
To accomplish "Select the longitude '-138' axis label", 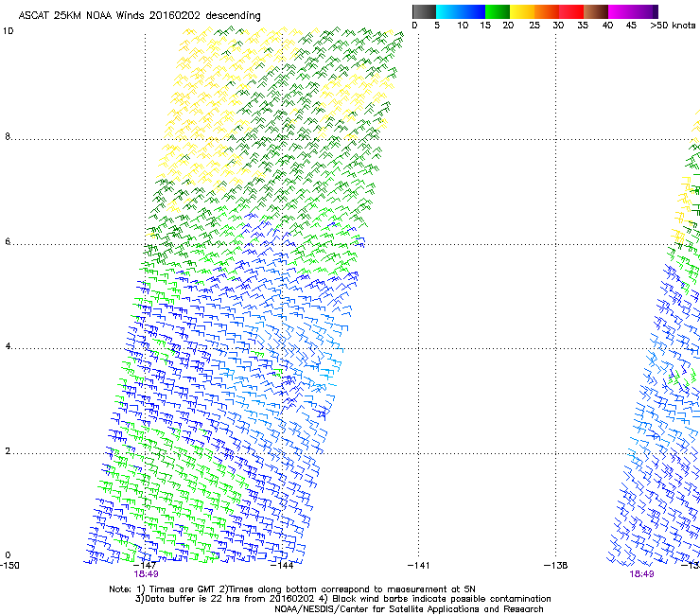I will click(x=555, y=566).
